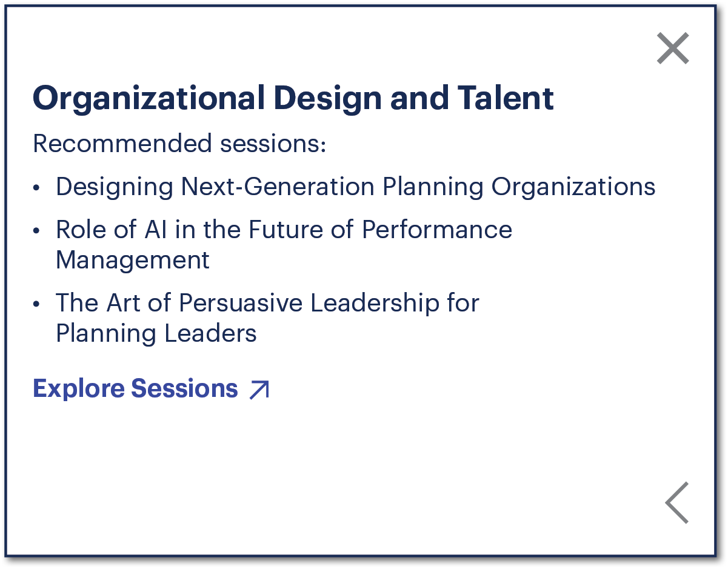The width and height of the screenshot is (728, 569).
Task: Click the bullet before The Art of Persuasive
Action: 38,304
